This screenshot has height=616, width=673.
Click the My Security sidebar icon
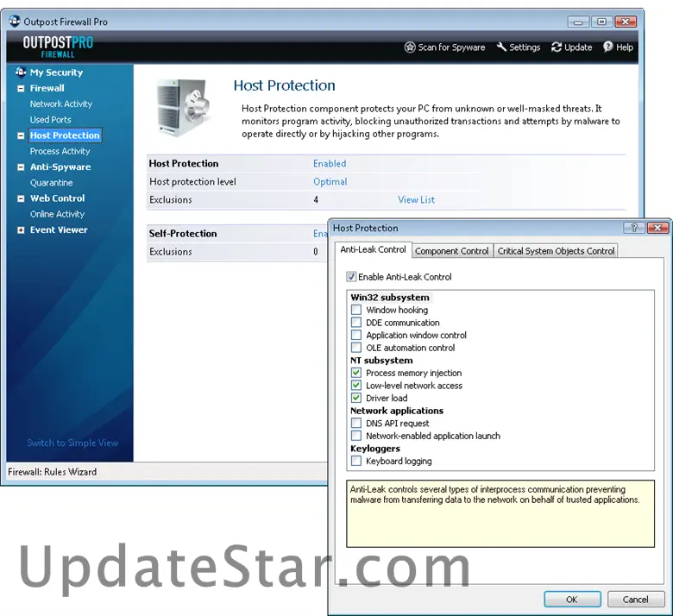[x=21, y=72]
